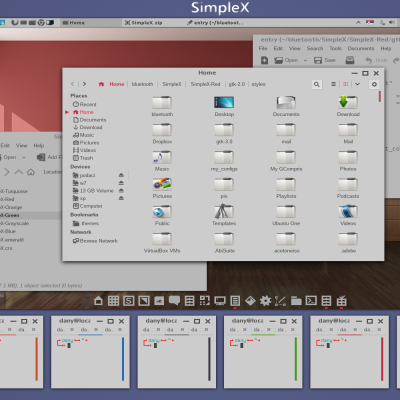
Task: Launch the terminal icon in the dock
Action: coord(311,301)
